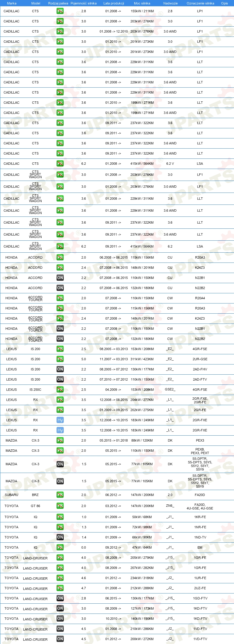Click the '207kW / 282KM' power cell
234x644 pixels.
click(x=142, y=568)
